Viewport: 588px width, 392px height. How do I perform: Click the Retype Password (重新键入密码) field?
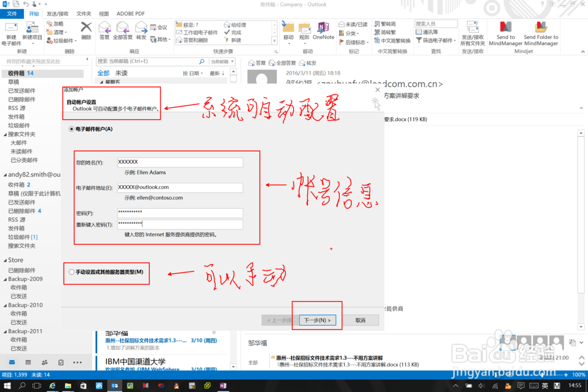tap(180, 224)
